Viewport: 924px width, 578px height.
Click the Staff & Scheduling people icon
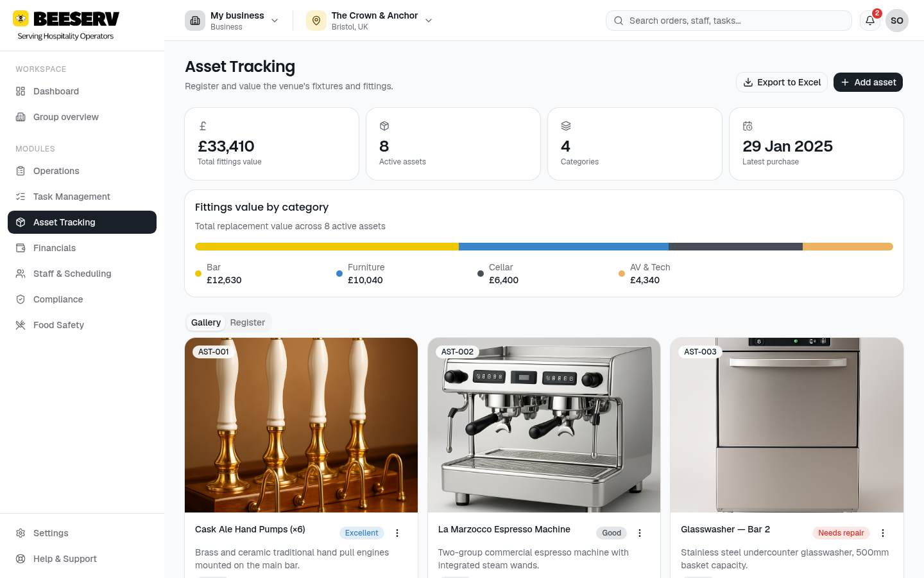coord(21,274)
